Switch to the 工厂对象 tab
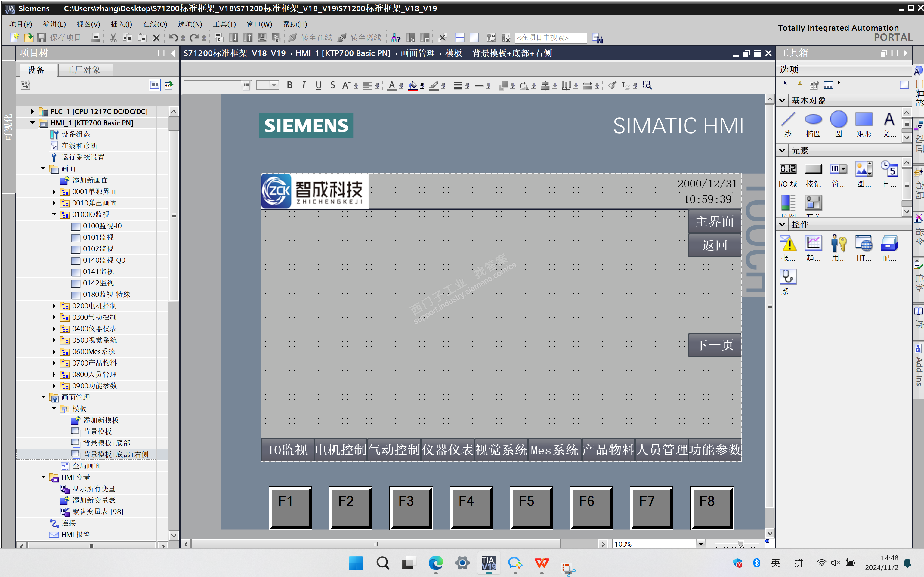This screenshot has width=924, height=577. point(83,70)
